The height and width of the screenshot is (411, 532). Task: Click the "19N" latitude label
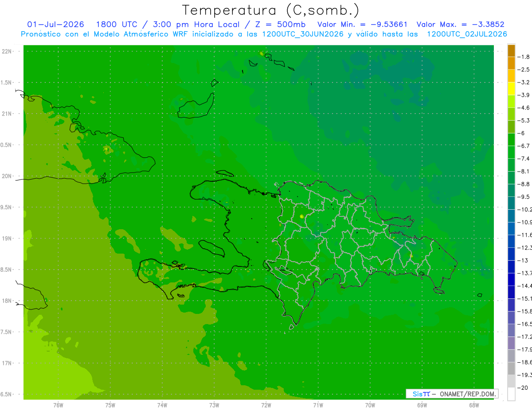coord(7,239)
